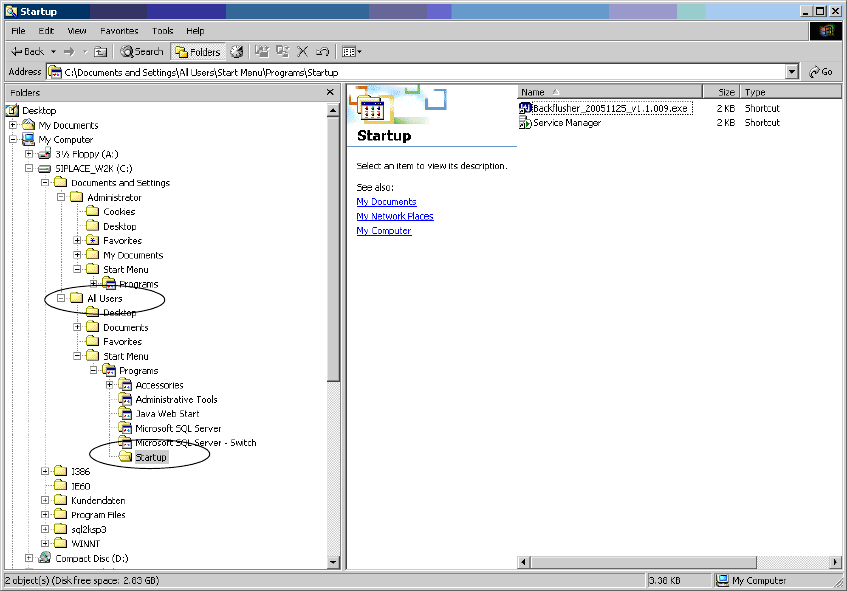
Task: Select the Kundendaten folder in tree
Action: pos(98,501)
